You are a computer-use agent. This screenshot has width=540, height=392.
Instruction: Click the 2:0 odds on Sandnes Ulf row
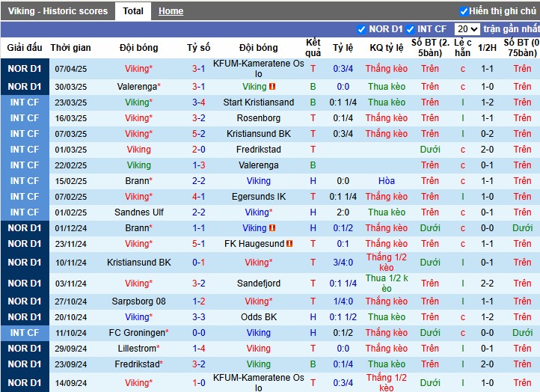[343, 212]
